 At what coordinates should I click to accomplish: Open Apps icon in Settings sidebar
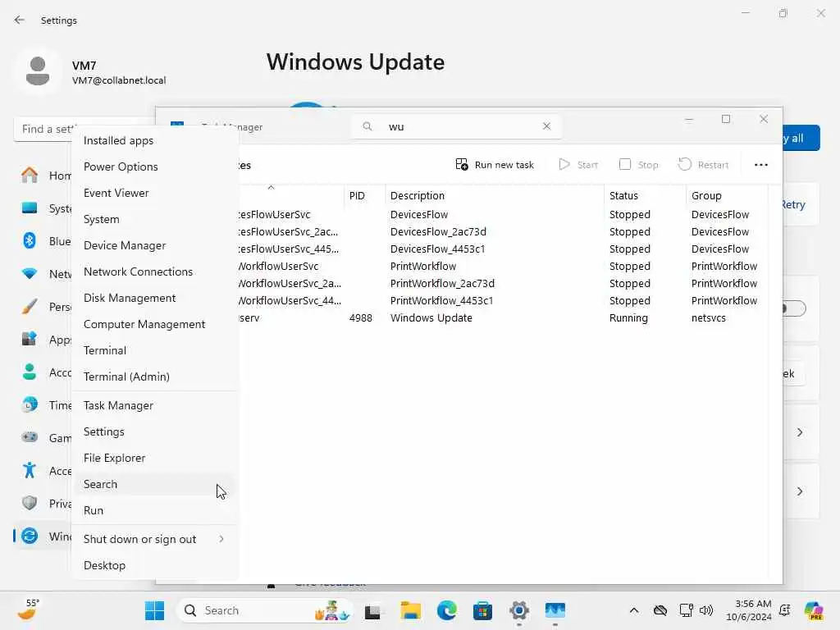click(30, 339)
